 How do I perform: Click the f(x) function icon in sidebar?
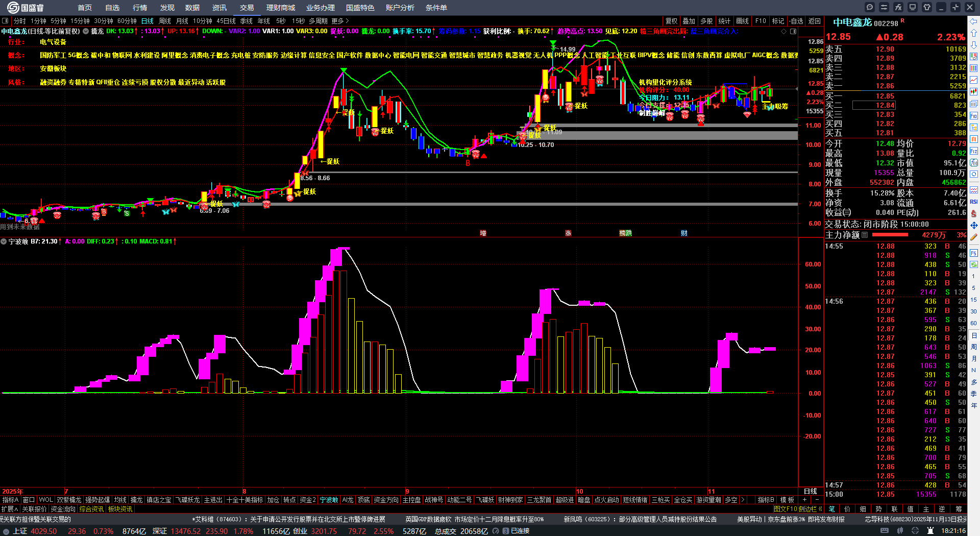pyautogui.click(x=974, y=163)
